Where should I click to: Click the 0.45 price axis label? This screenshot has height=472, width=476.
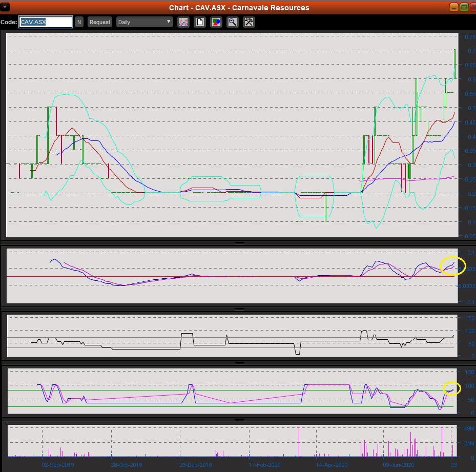tap(470, 122)
